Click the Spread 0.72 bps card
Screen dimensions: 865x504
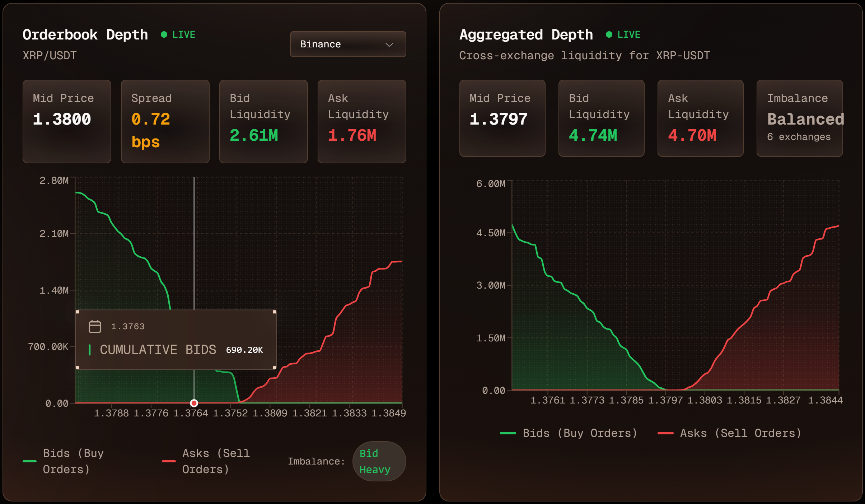165,121
